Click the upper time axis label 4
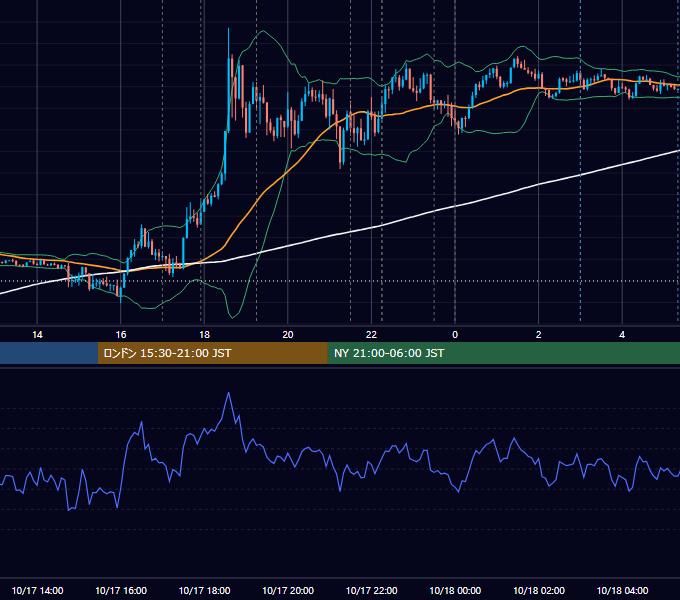Viewport: 680px width, 600px height. point(622,335)
